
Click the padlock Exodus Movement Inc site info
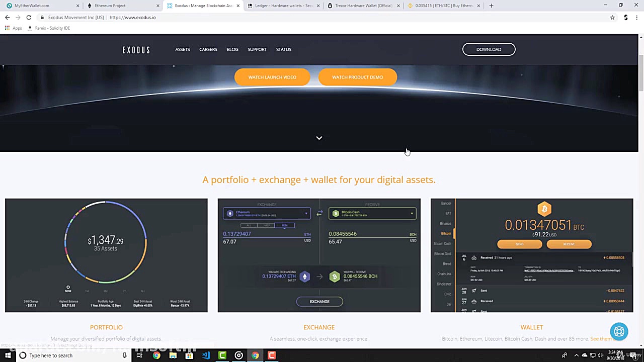(73, 17)
